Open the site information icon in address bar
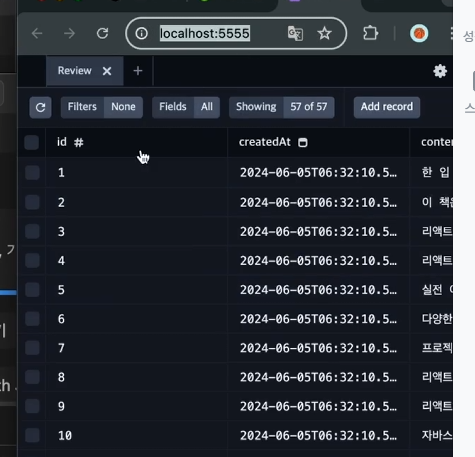The image size is (475, 457). coord(142,33)
